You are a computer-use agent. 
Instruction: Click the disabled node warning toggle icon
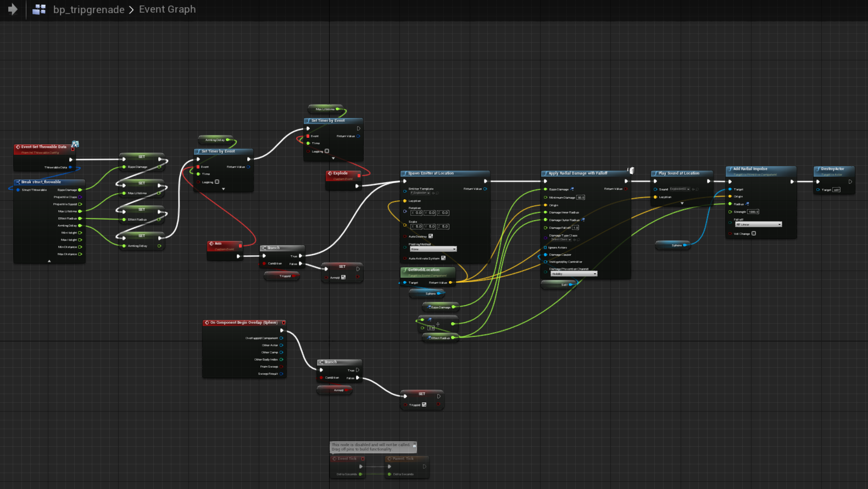(x=414, y=446)
